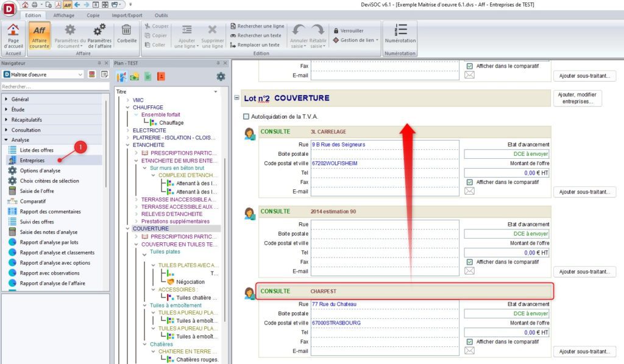Click the Verrouiller lock button
The width and height of the screenshot is (624, 364).
tap(349, 30)
